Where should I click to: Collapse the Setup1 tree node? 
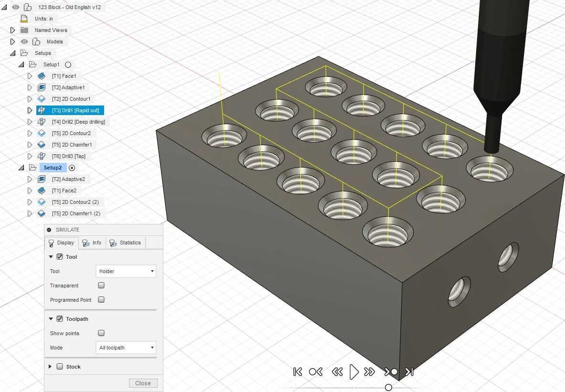pyautogui.click(x=21, y=65)
